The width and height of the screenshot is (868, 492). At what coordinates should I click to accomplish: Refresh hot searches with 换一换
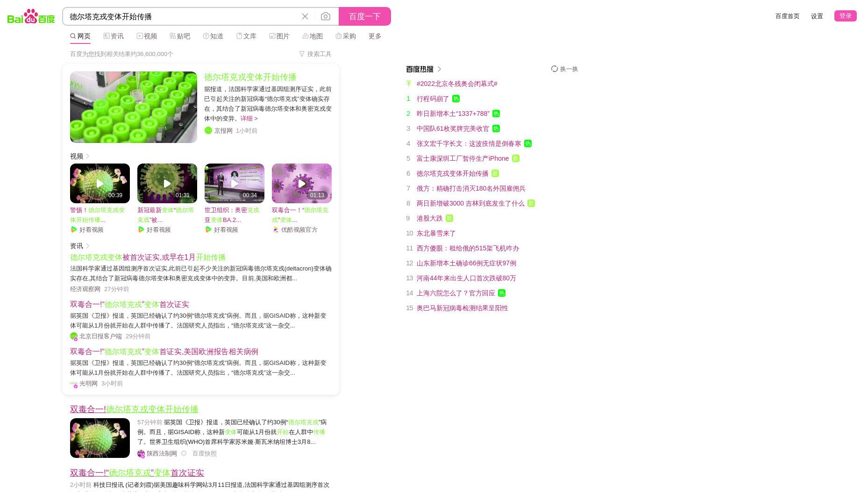pos(565,69)
